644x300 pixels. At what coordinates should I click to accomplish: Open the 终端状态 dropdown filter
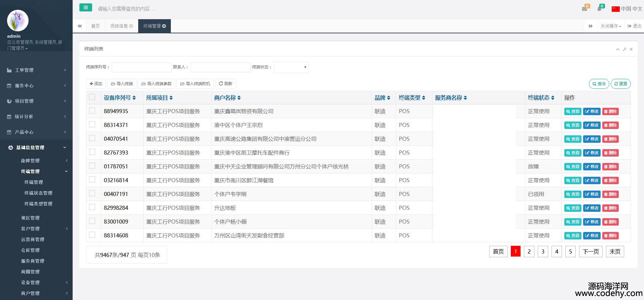[x=291, y=67]
